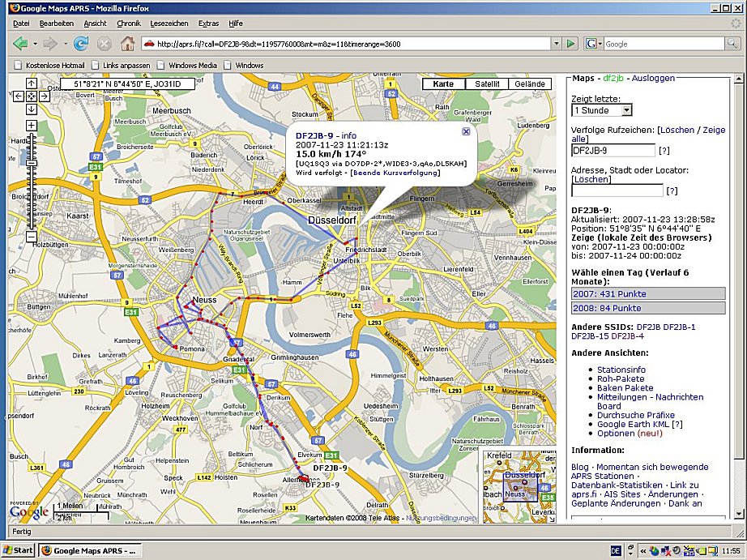Select the '2007: 431 Punkte' day bar
Viewport: 747px width, 560px height.
click(648, 293)
